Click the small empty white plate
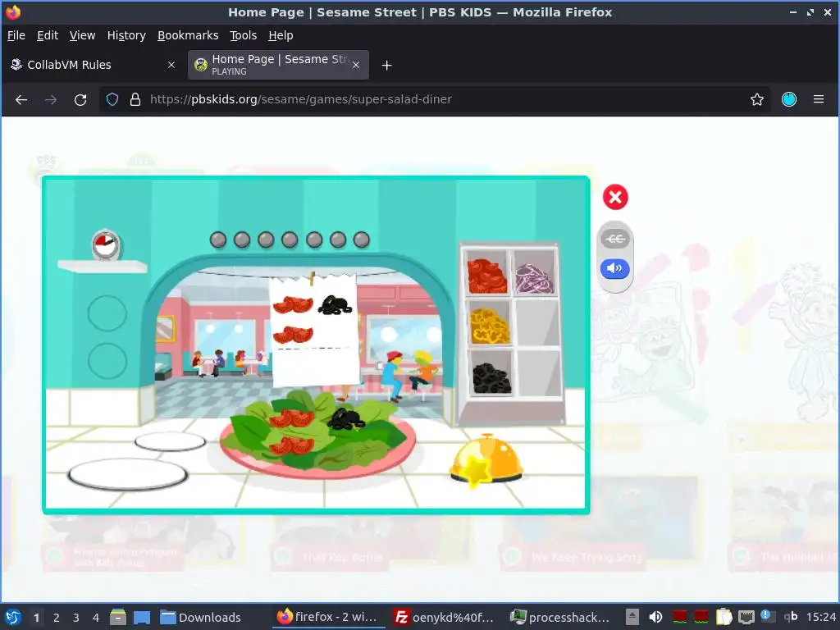840x630 pixels. [170, 442]
